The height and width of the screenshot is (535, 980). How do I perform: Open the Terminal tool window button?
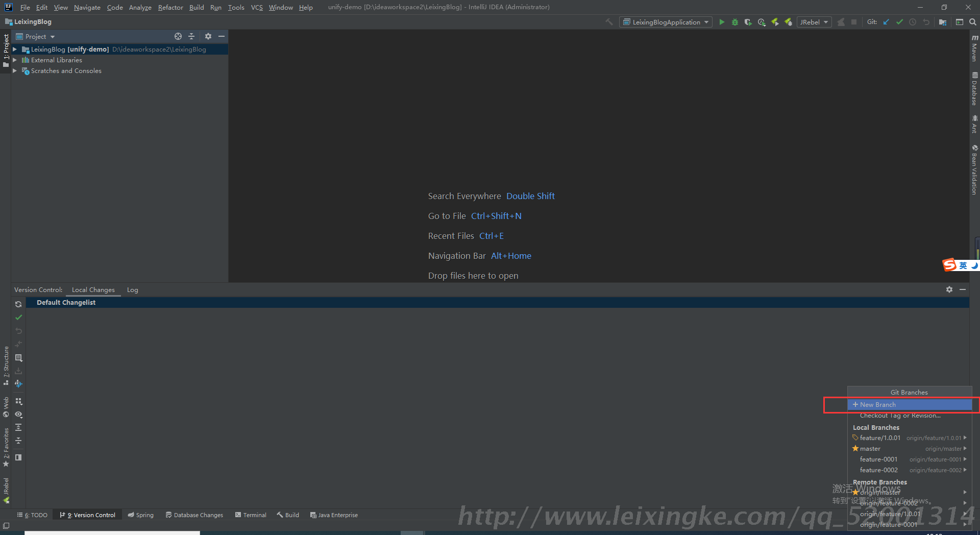coord(251,515)
